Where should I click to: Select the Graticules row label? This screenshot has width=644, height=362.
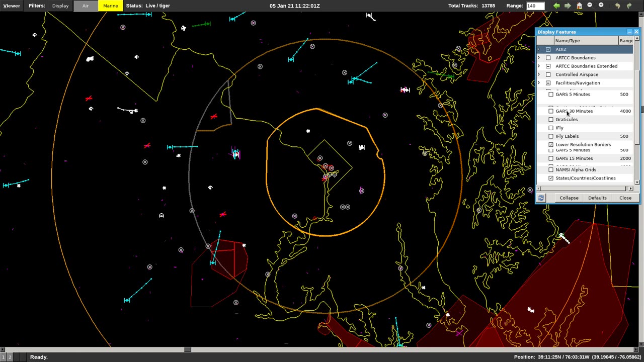567,120
